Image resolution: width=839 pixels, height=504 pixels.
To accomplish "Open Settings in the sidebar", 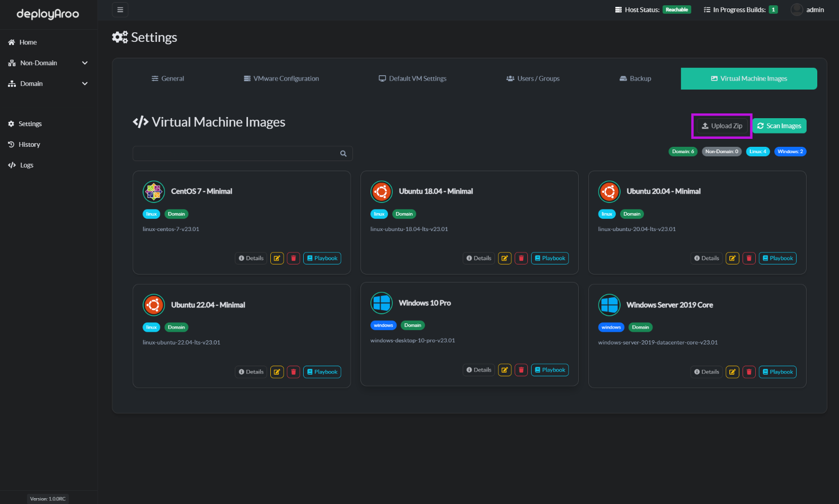I will pos(25,124).
